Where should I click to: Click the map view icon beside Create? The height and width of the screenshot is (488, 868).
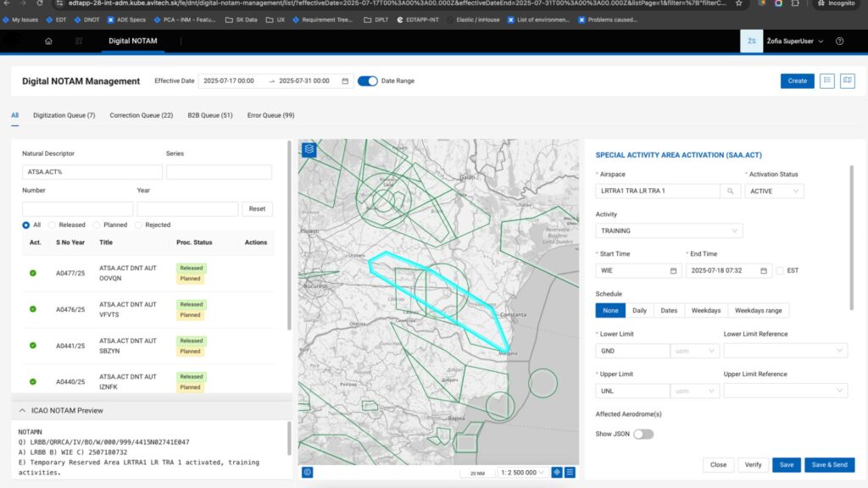[847, 80]
